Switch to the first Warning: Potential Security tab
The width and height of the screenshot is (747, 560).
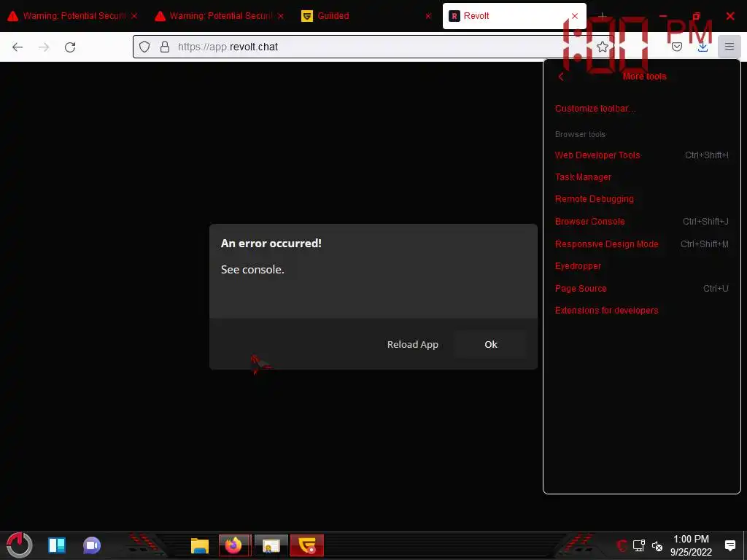pyautogui.click(x=74, y=16)
